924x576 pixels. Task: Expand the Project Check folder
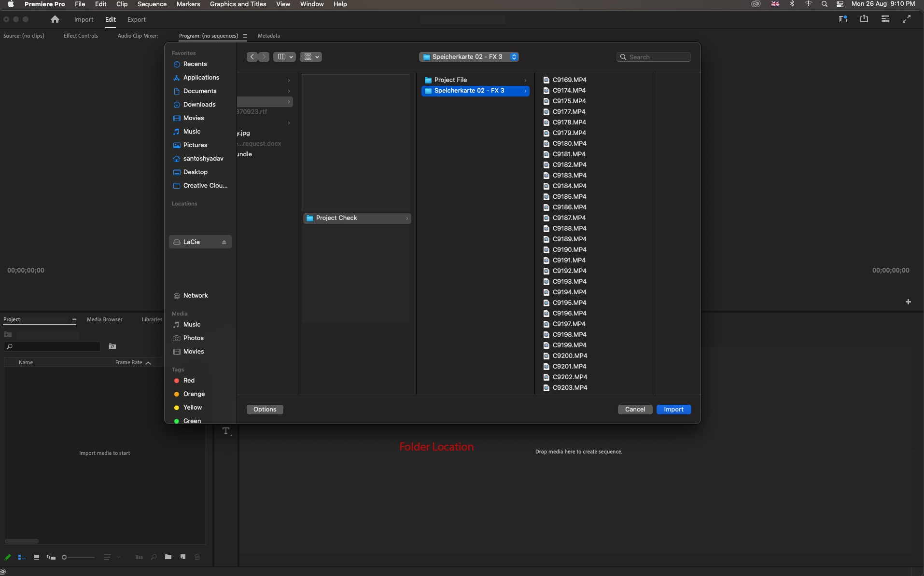407,219
